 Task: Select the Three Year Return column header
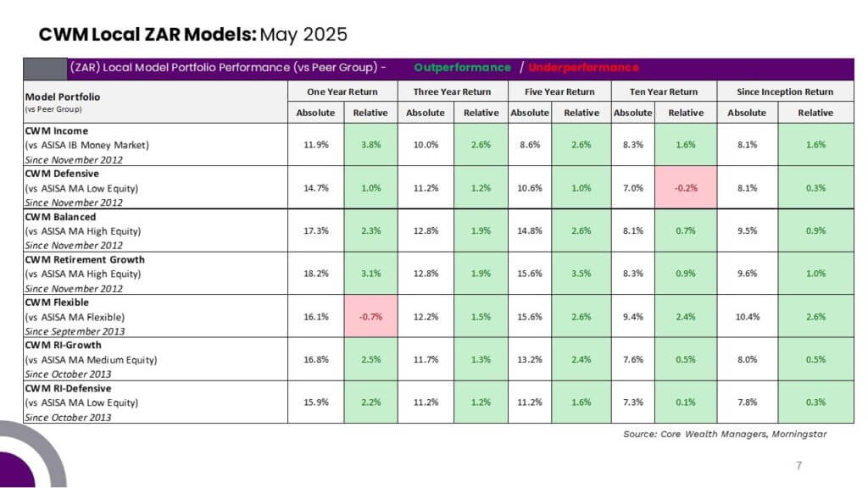click(453, 91)
